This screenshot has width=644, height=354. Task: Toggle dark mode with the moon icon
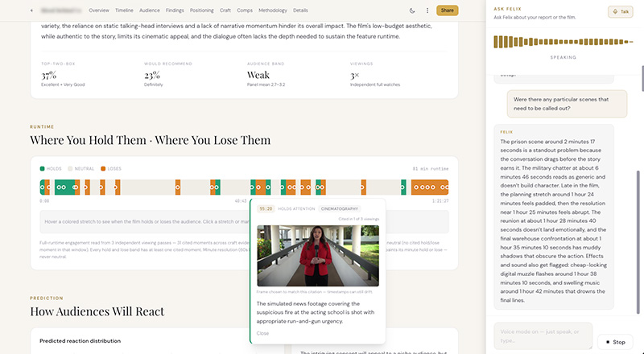click(412, 10)
